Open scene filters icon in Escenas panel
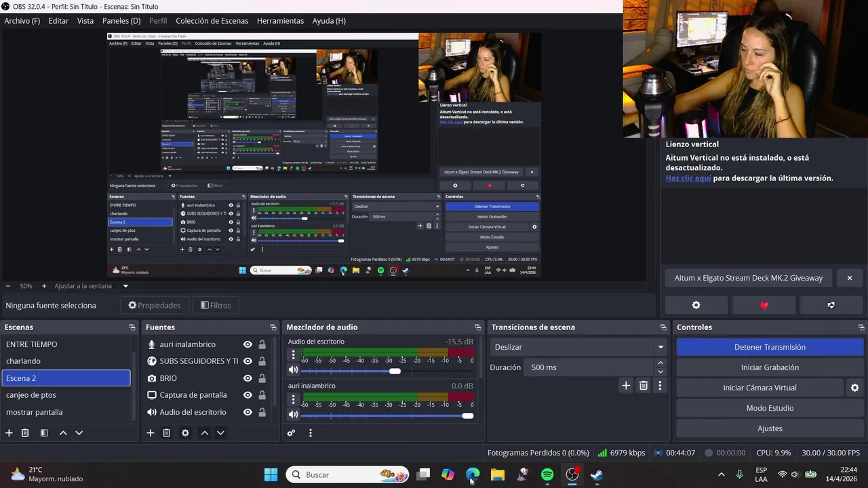This screenshot has height=488, width=868. click(x=44, y=433)
